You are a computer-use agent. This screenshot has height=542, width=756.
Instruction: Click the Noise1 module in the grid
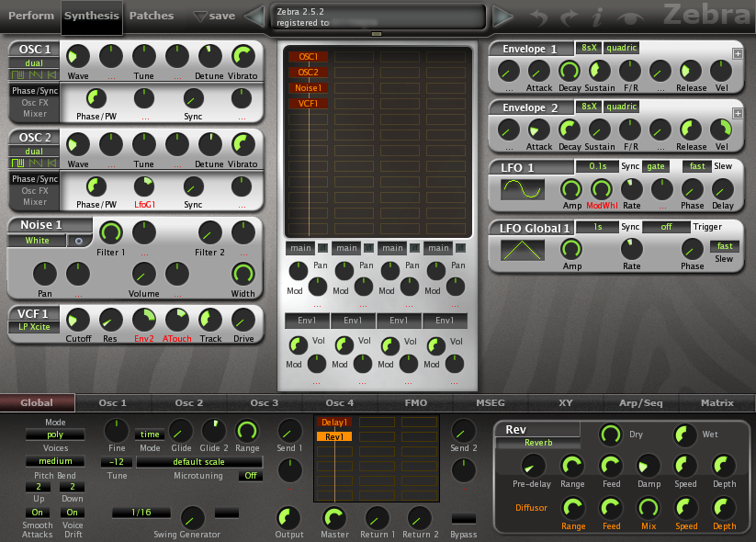pyautogui.click(x=308, y=88)
